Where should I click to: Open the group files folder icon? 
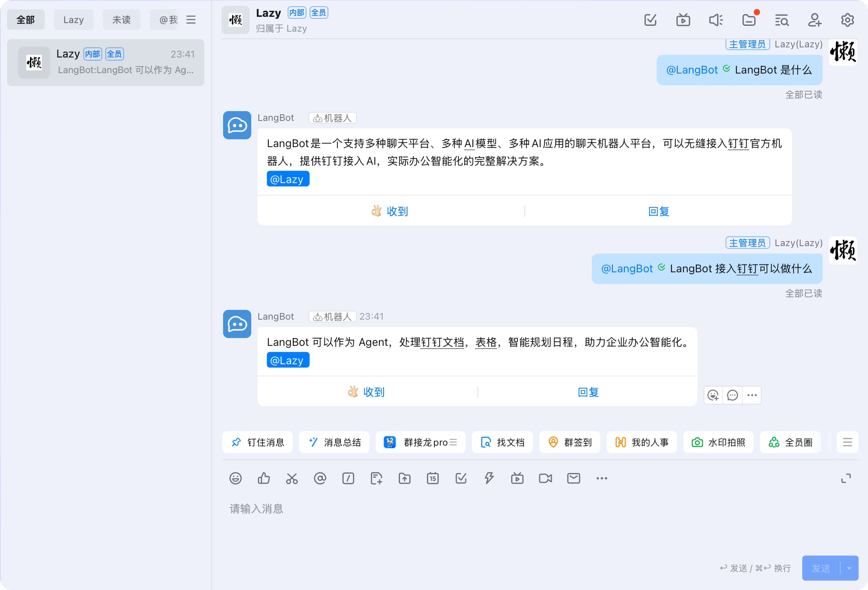click(x=749, y=20)
